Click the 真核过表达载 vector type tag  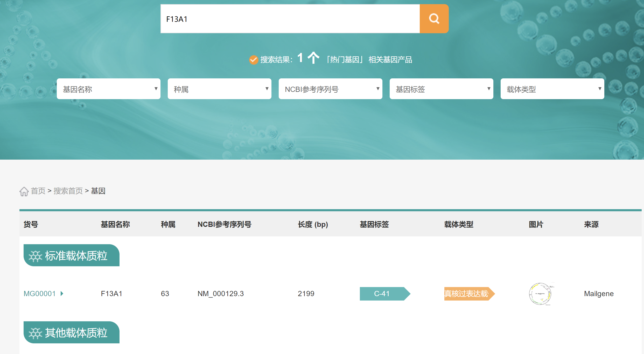click(x=467, y=294)
